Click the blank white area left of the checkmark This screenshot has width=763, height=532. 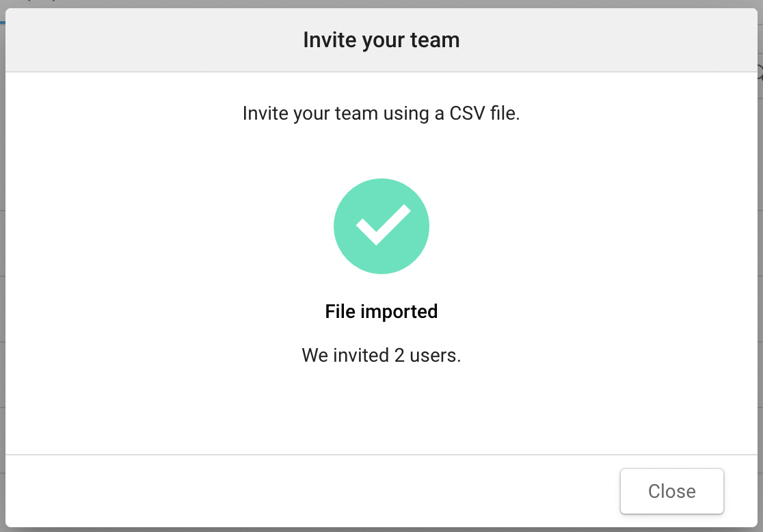(171, 226)
